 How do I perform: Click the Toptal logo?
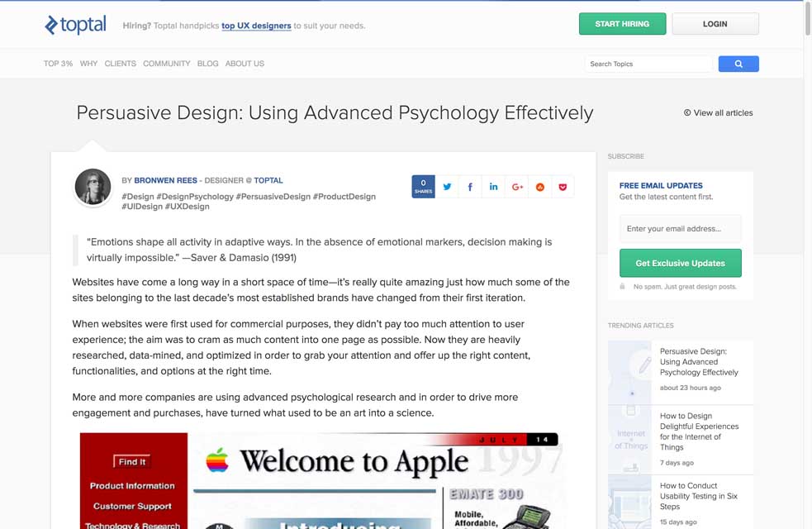pos(76,25)
